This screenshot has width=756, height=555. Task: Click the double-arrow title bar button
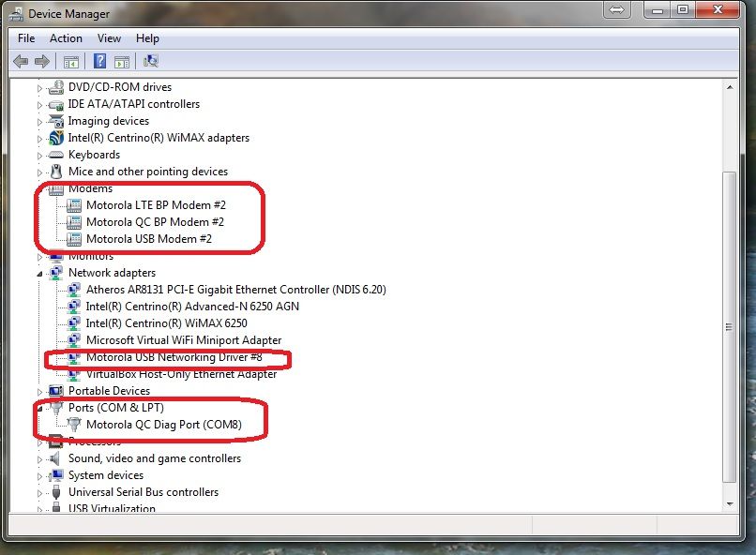pos(616,9)
